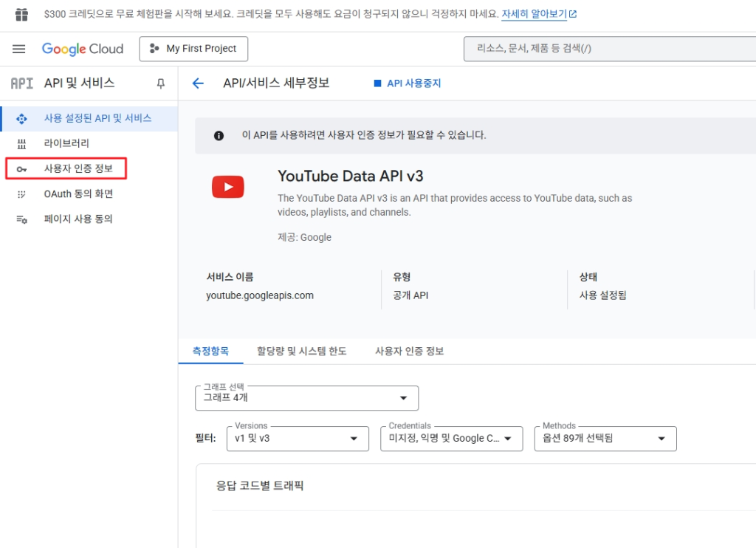Click the Google Cloud logo
Image resolution: width=756 pixels, height=548 pixels.
tap(83, 49)
